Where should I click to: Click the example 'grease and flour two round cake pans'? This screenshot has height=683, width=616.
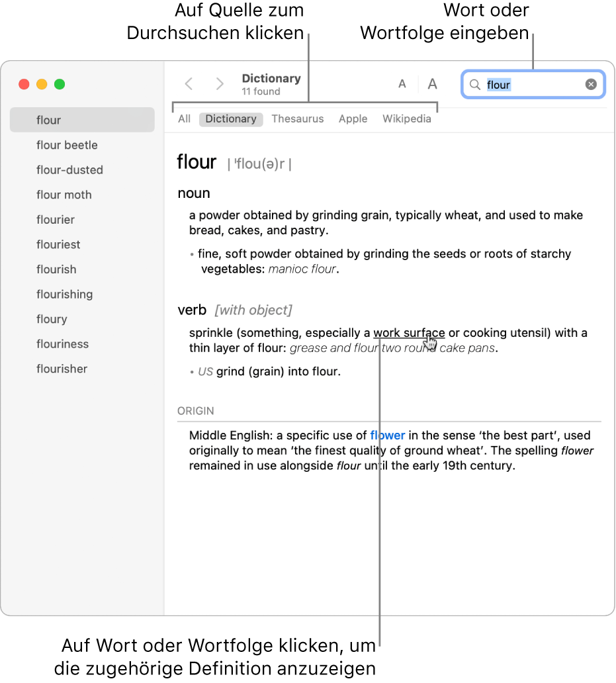[392, 348]
